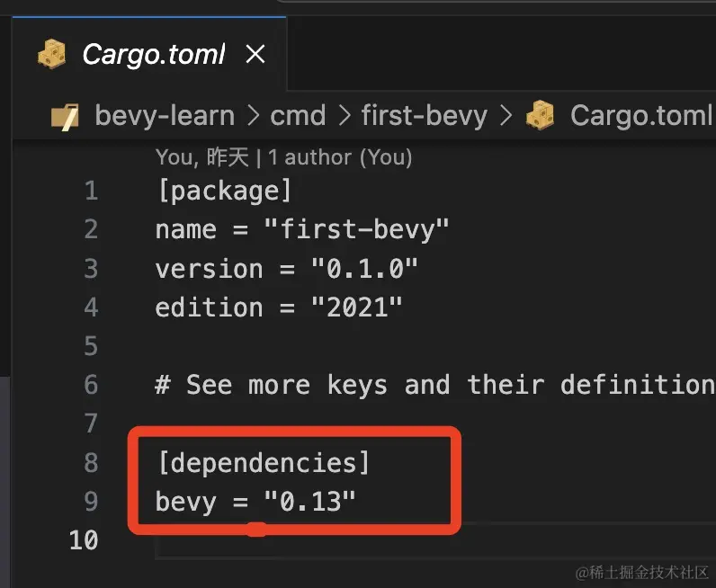
Task: Open the git blame author annotation
Action: pyautogui.click(x=283, y=157)
